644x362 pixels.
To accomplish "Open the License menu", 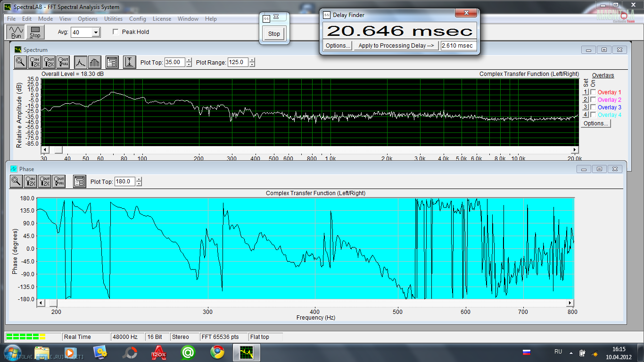I will coord(162,19).
